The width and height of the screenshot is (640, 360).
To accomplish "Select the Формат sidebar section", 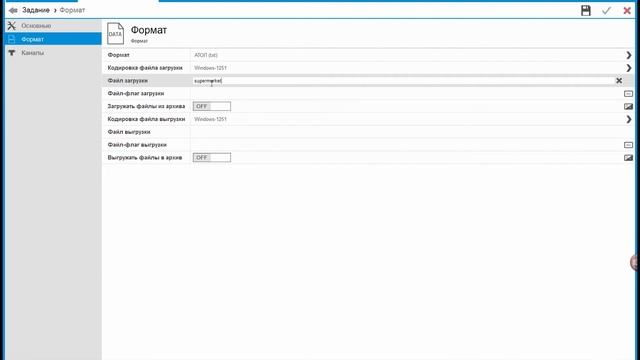I will point(53,39).
